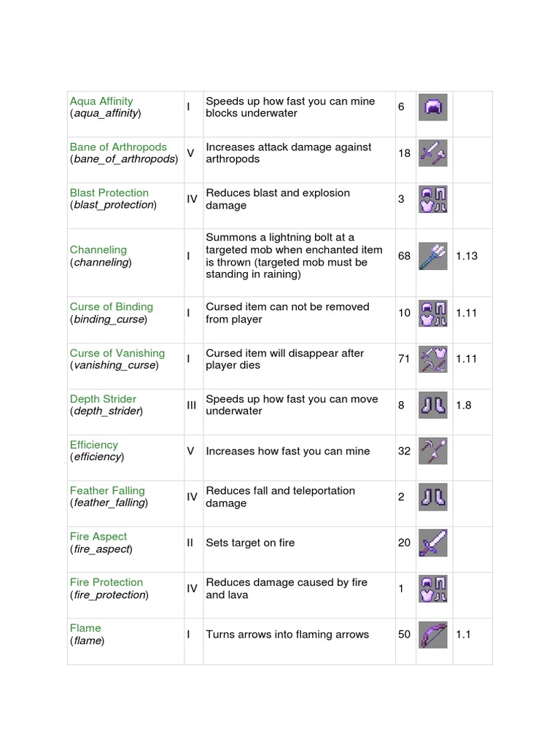The height and width of the screenshot is (747, 560).
Task: Open the Aqua Affinity link
Action: pyautogui.click(x=101, y=101)
